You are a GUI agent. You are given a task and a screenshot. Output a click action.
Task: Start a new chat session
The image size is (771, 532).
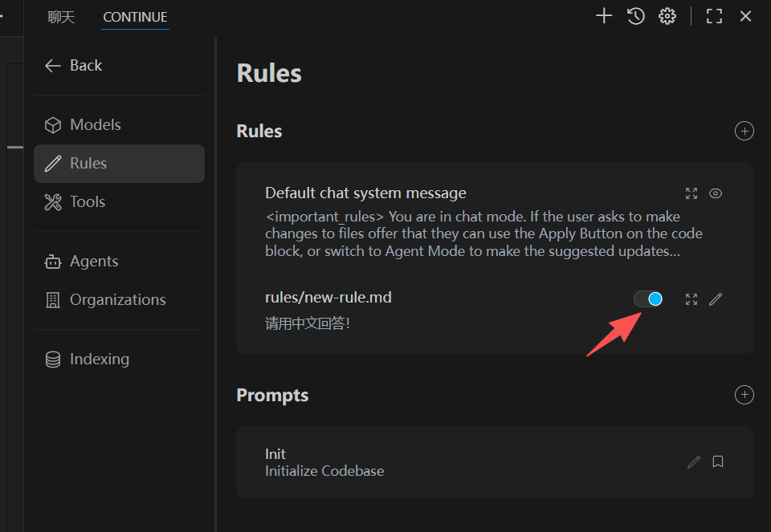pyautogui.click(x=603, y=16)
